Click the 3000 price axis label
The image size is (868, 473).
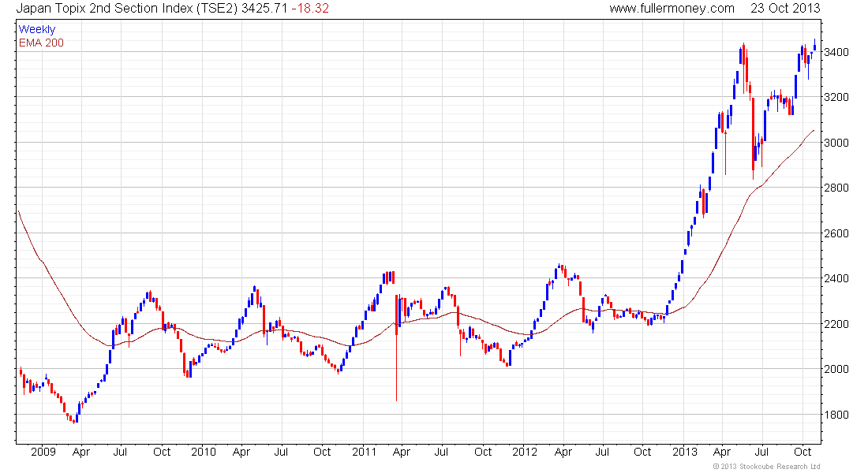[836, 143]
